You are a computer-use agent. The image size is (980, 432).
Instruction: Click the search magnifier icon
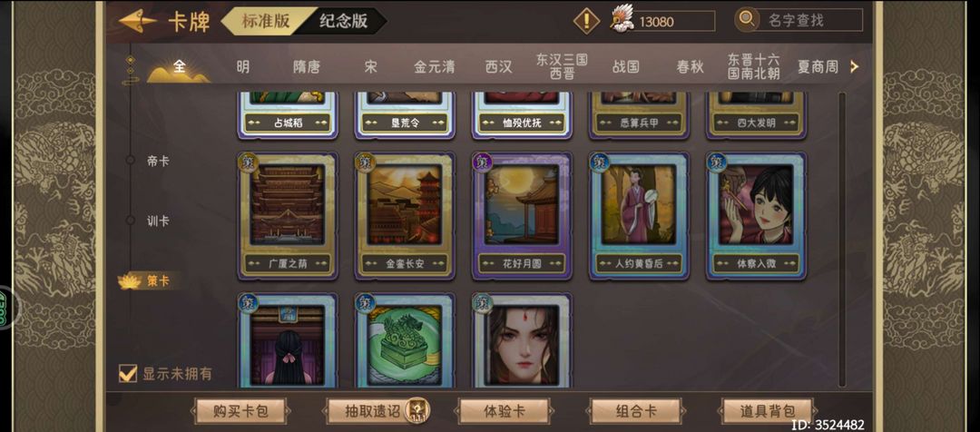[x=746, y=20]
